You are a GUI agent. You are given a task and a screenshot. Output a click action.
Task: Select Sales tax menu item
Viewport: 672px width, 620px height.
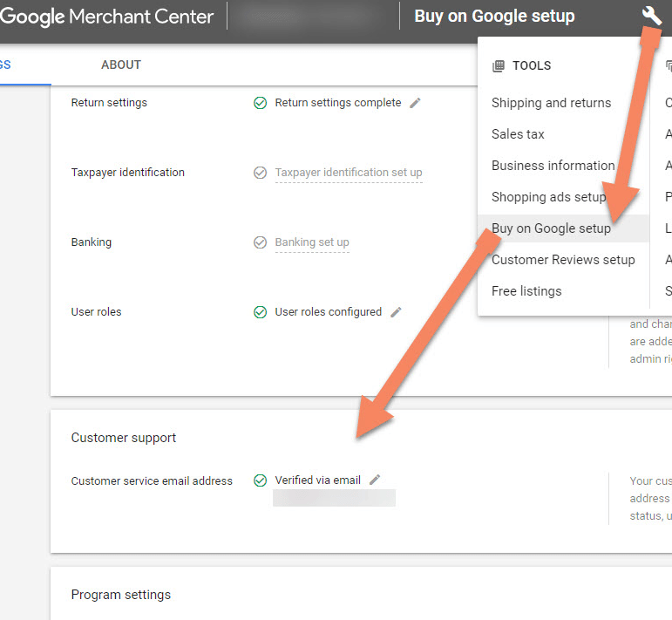tap(518, 134)
